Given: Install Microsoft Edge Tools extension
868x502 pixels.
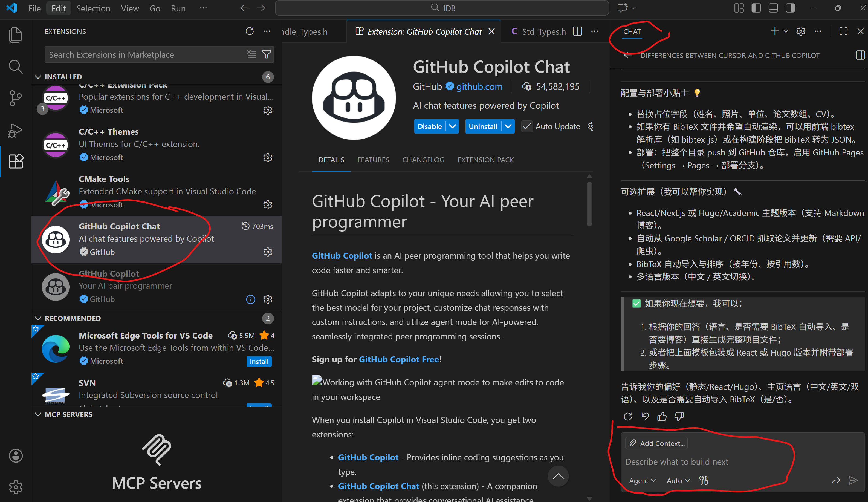Looking at the screenshot, I should 259,361.
